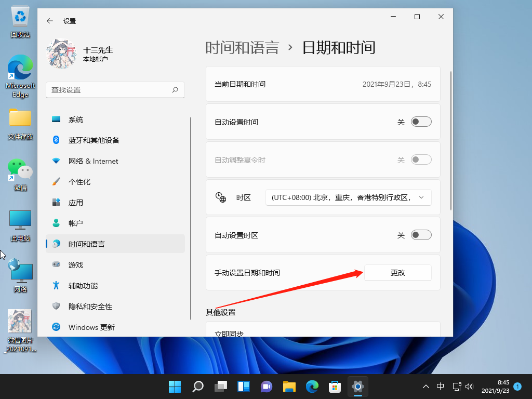Image resolution: width=532 pixels, height=399 pixels.
Task: Expand the 时区 time zone dropdown
Action: coord(348,197)
